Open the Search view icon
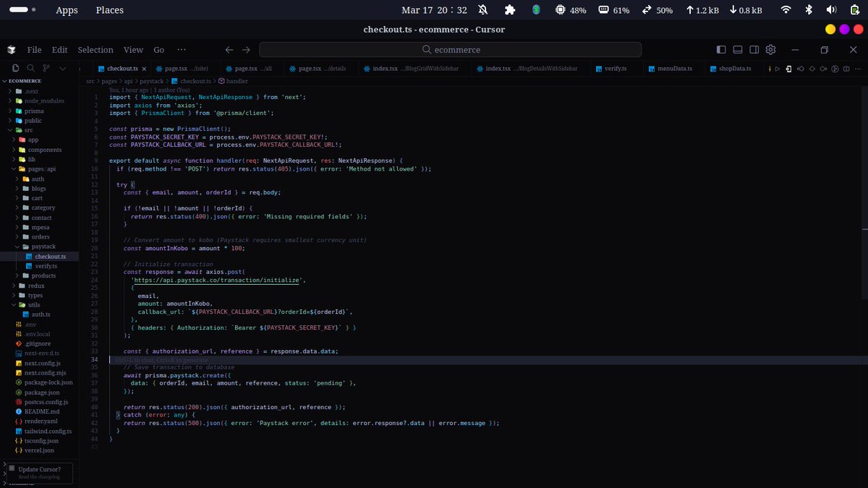Screen dimensions: 868x488 click(x=29, y=69)
